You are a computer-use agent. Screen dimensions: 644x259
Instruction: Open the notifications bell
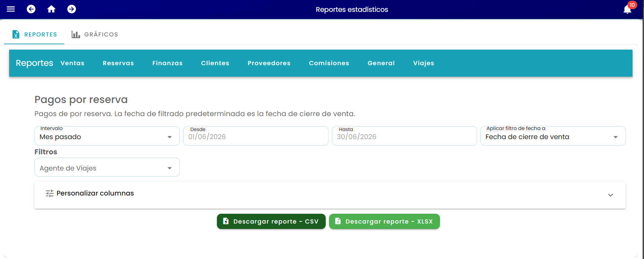pos(627,9)
